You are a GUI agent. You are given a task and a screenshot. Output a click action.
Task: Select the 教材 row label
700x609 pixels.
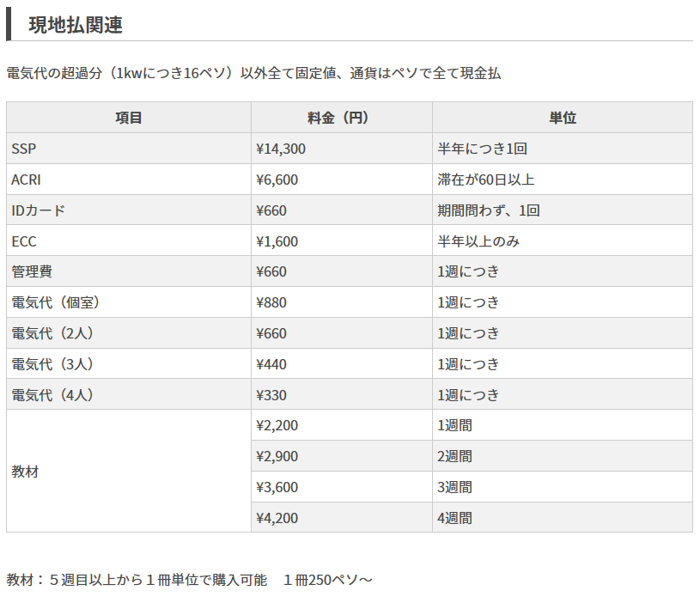tap(25, 472)
